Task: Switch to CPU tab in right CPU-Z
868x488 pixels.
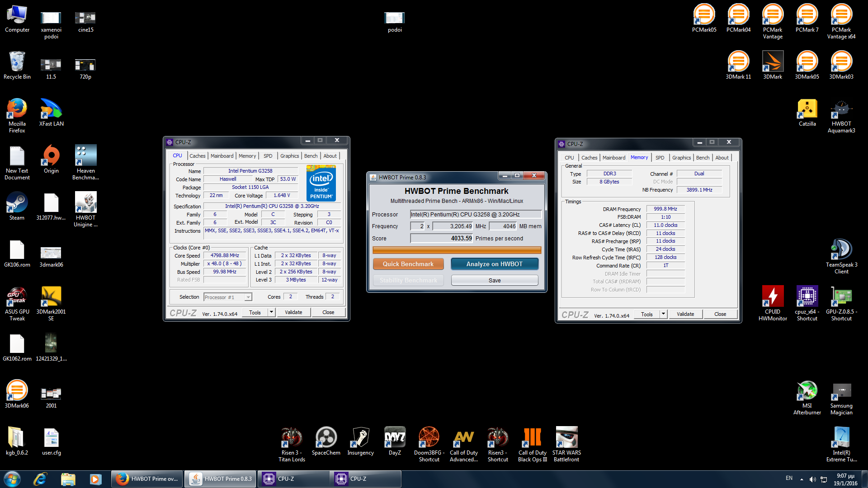Action: pos(569,158)
